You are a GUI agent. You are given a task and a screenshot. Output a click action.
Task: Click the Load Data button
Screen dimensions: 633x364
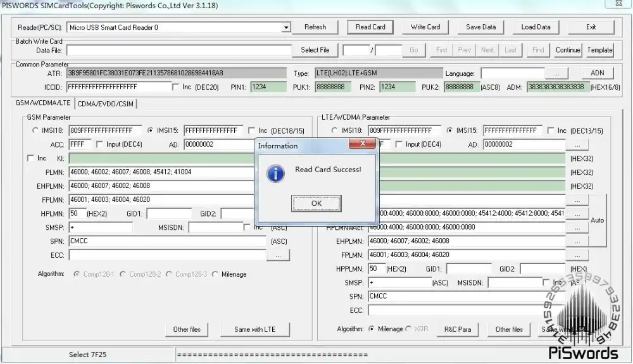[x=536, y=27]
